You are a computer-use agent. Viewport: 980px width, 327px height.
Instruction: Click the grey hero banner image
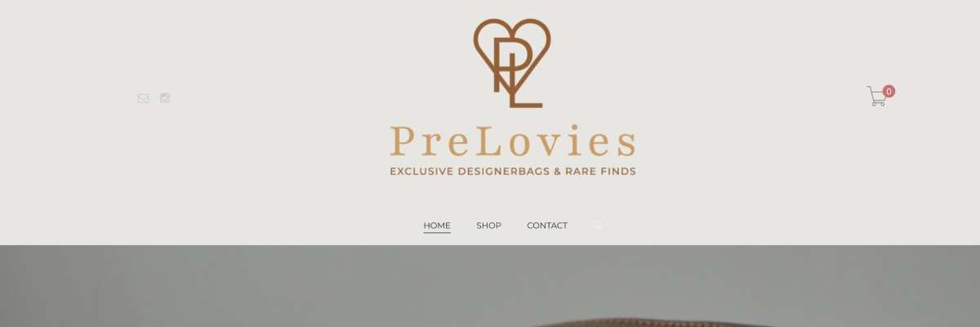tap(490, 286)
